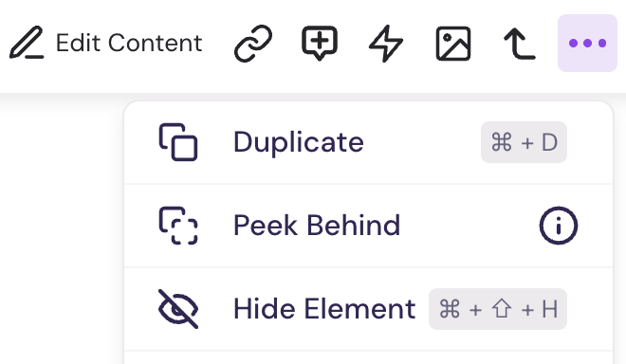The width and height of the screenshot is (626, 364).
Task: Click the Duplicate text label
Action: [298, 142]
